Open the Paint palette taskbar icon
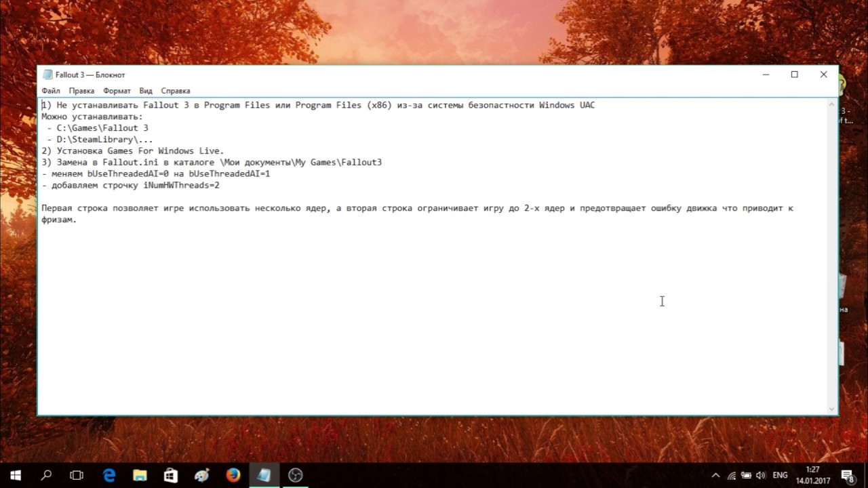Image resolution: width=868 pixels, height=488 pixels. point(202,475)
